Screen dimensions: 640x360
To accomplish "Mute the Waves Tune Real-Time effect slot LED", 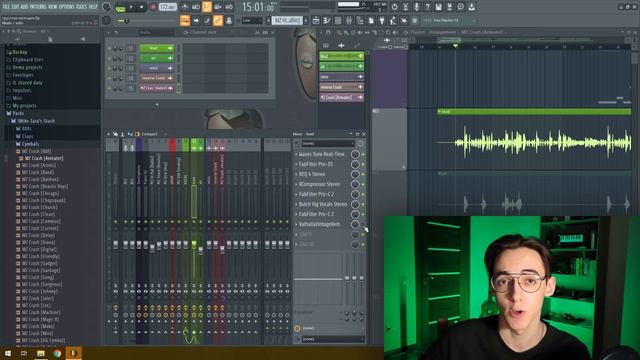I will point(363,154).
